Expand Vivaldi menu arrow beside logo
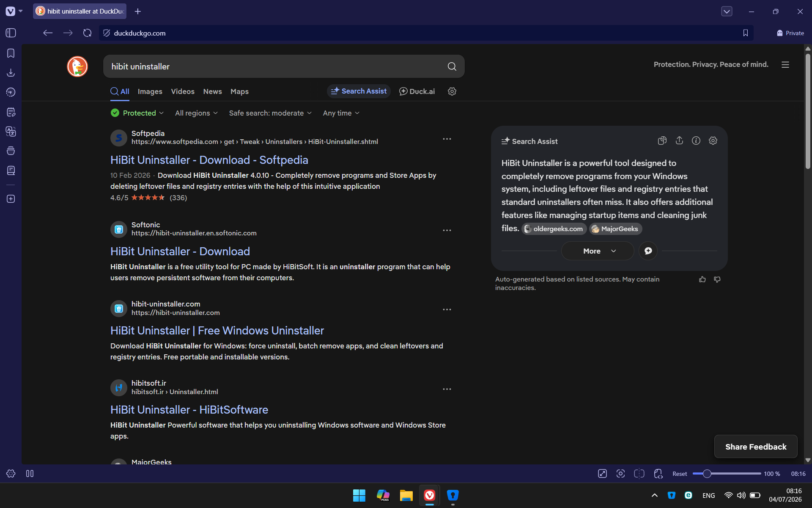812x508 pixels. 21,11
